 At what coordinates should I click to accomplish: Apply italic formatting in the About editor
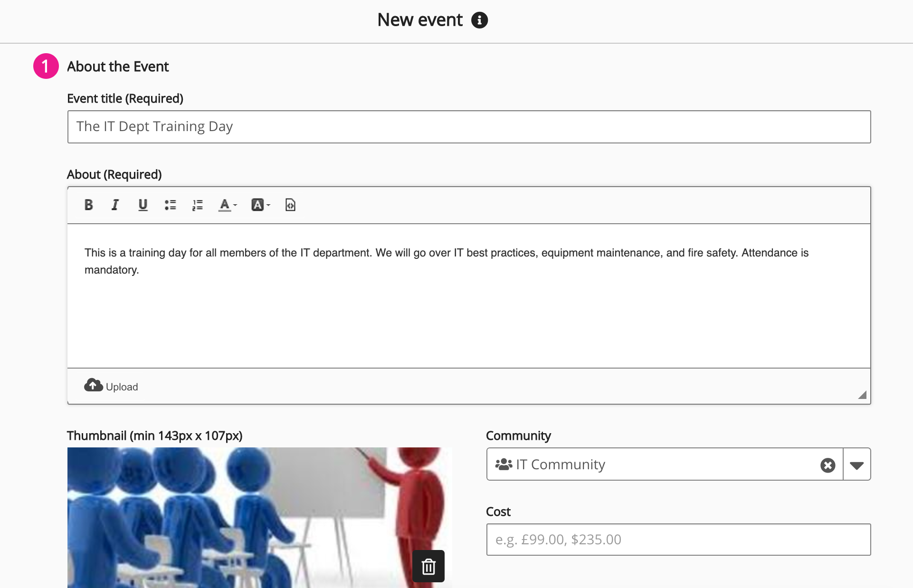click(x=115, y=205)
